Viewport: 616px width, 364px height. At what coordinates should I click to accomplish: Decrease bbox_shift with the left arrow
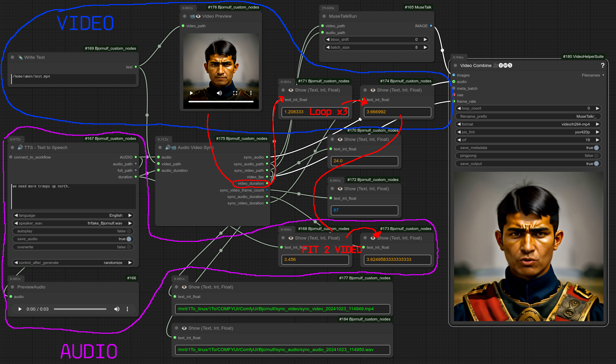328,39
